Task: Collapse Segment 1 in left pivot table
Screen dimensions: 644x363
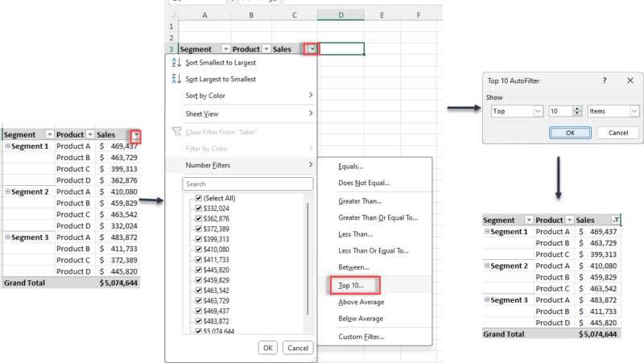Action: click(7, 146)
